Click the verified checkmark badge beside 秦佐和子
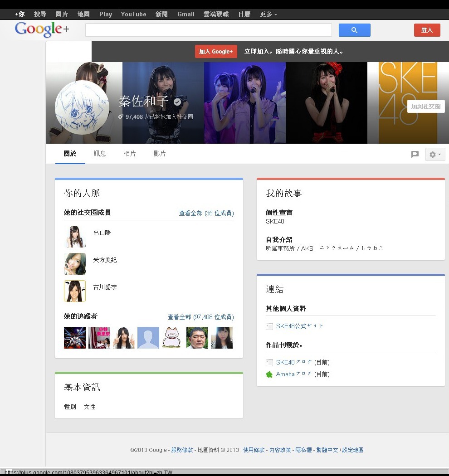This screenshot has height=476, width=449. point(177,102)
